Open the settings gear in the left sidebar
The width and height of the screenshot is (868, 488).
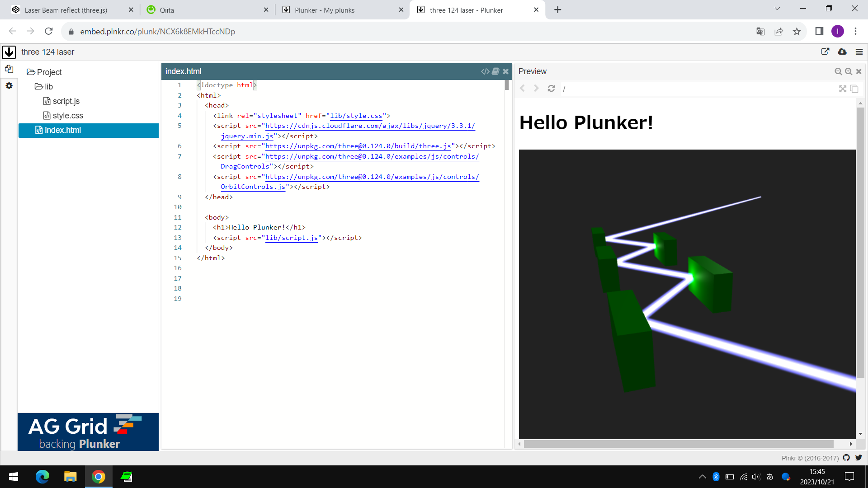tap(9, 85)
